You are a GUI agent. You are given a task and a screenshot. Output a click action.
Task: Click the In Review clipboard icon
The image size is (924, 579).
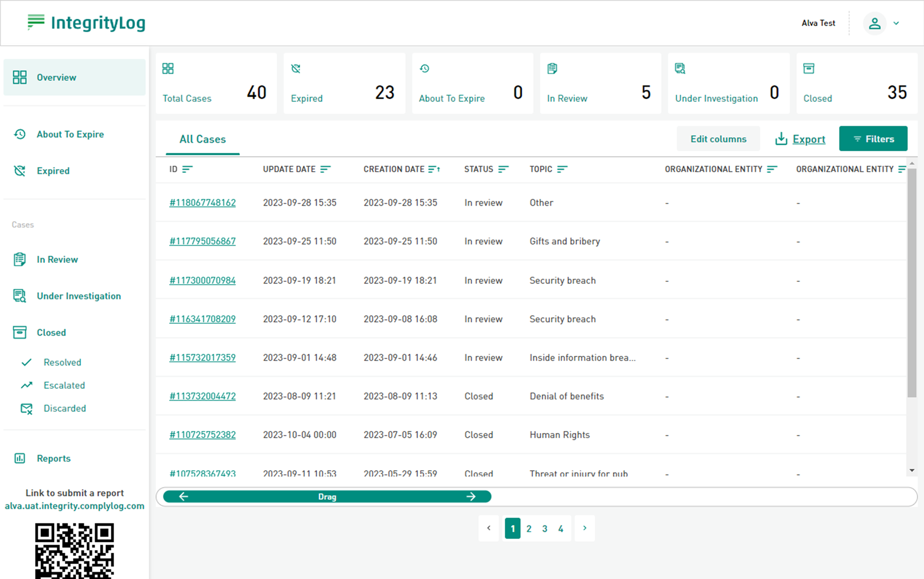coord(20,259)
